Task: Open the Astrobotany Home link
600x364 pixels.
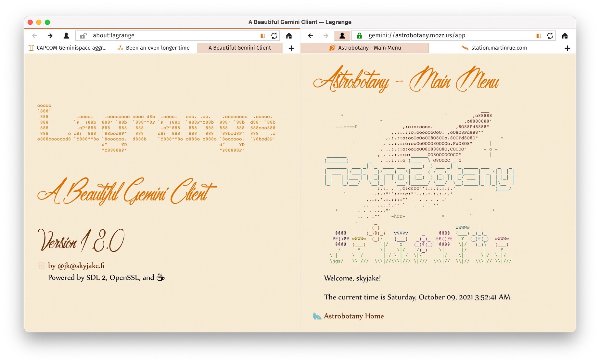Action: click(x=353, y=316)
